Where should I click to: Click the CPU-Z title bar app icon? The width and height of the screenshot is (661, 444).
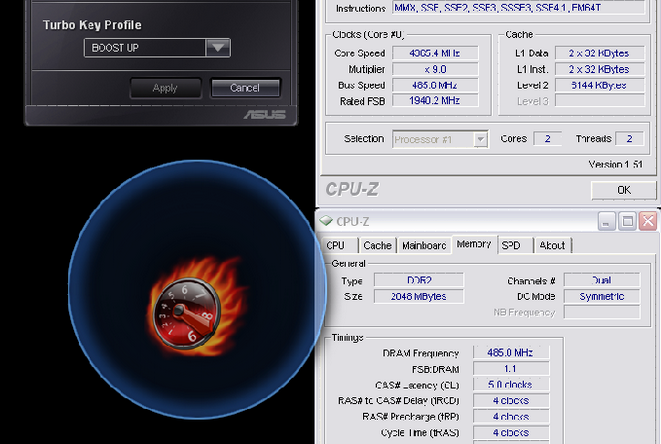(326, 220)
